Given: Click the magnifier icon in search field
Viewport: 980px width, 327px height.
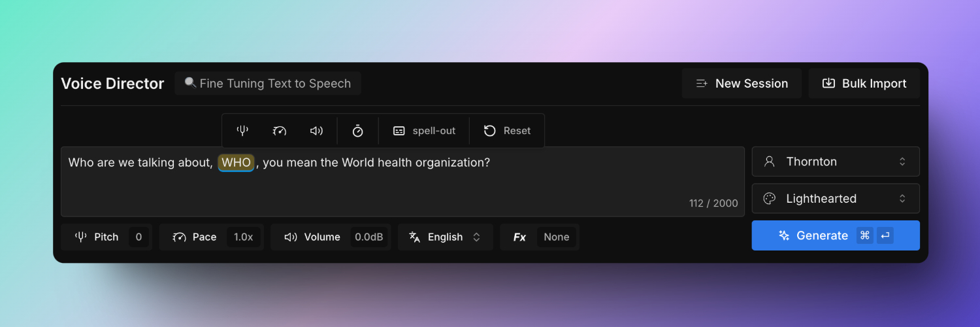Looking at the screenshot, I should pyautogui.click(x=190, y=82).
